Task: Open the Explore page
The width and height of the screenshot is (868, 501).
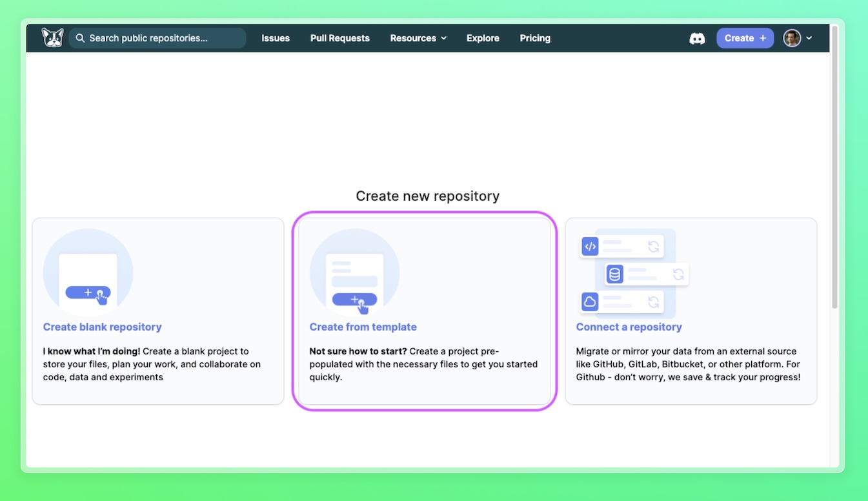Action: click(x=483, y=38)
